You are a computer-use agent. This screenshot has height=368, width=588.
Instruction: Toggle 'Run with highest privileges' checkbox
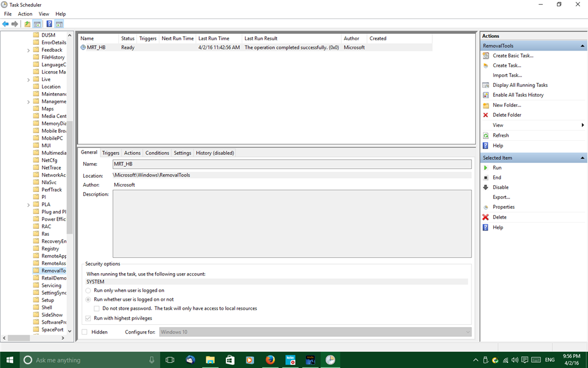[x=88, y=319]
